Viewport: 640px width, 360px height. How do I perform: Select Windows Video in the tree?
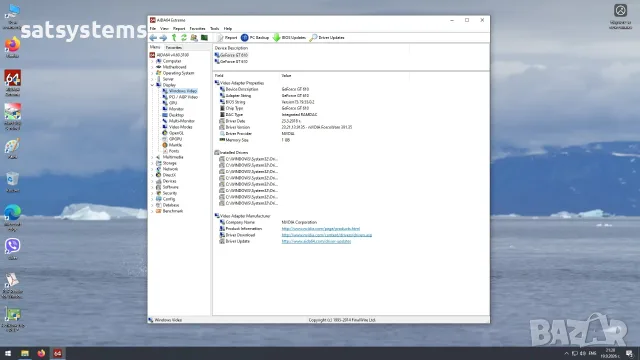tap(180, 91)
